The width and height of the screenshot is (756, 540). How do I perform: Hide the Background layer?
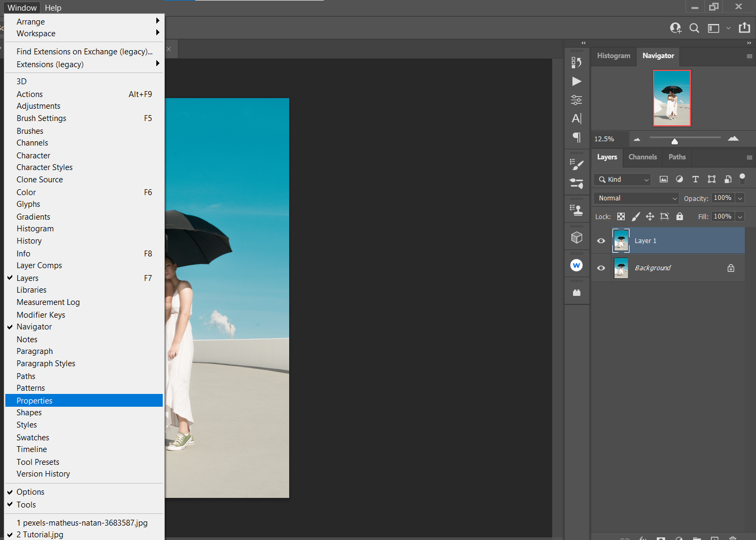pos(601,268)
